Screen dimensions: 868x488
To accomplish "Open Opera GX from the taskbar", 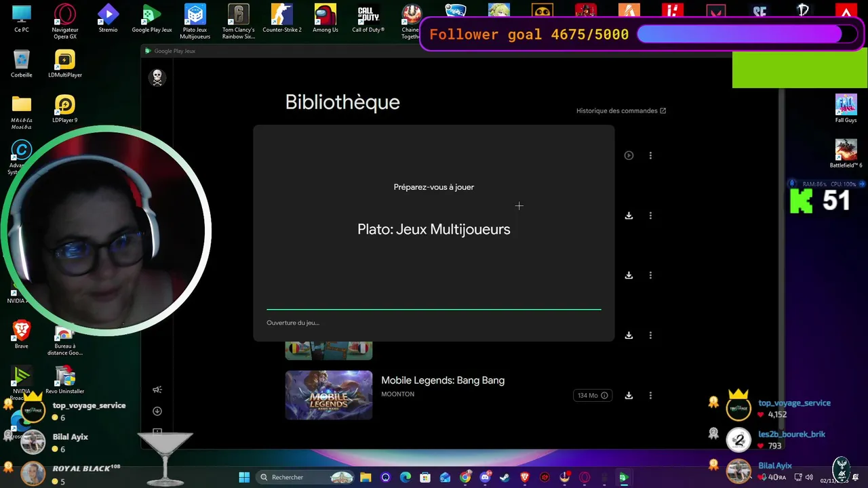I will pos(584,477).
